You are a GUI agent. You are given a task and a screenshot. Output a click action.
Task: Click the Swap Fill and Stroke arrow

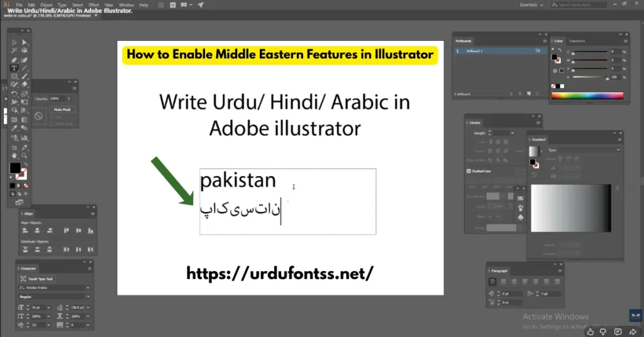(25, 165)
